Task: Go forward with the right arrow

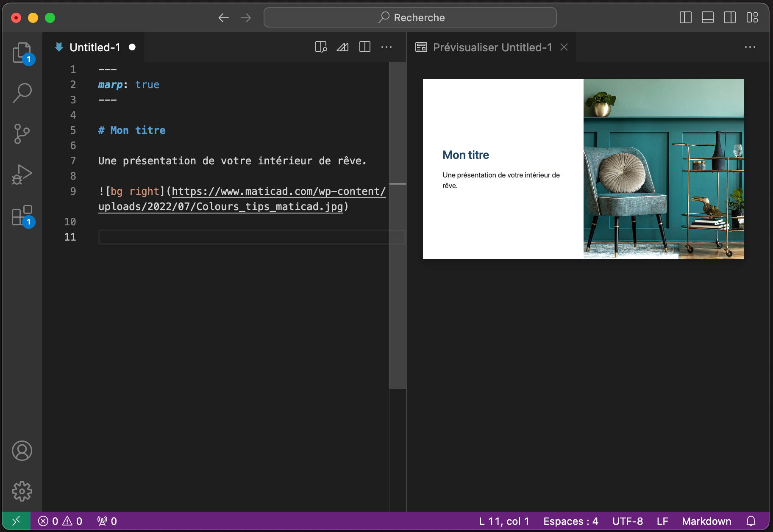Action: point(246,18)
